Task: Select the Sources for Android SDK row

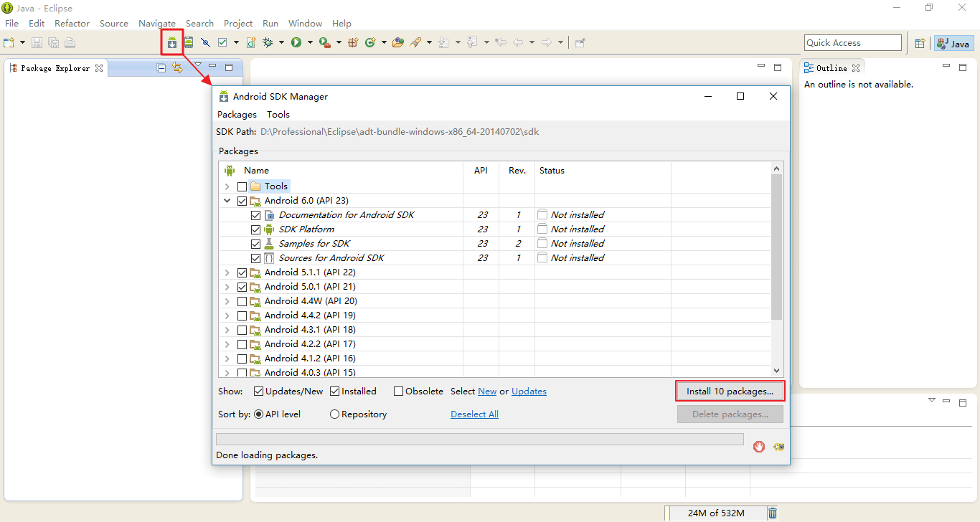Action: (495, 258)
